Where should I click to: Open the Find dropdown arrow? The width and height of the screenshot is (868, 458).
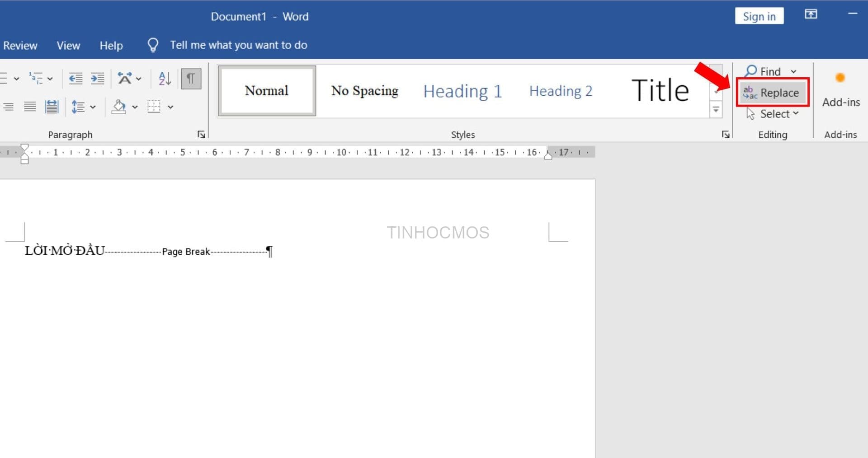point(793,71)
